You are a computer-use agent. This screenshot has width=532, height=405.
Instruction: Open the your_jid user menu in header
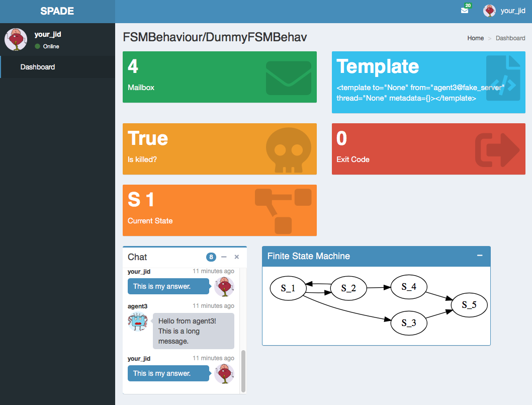504,11
